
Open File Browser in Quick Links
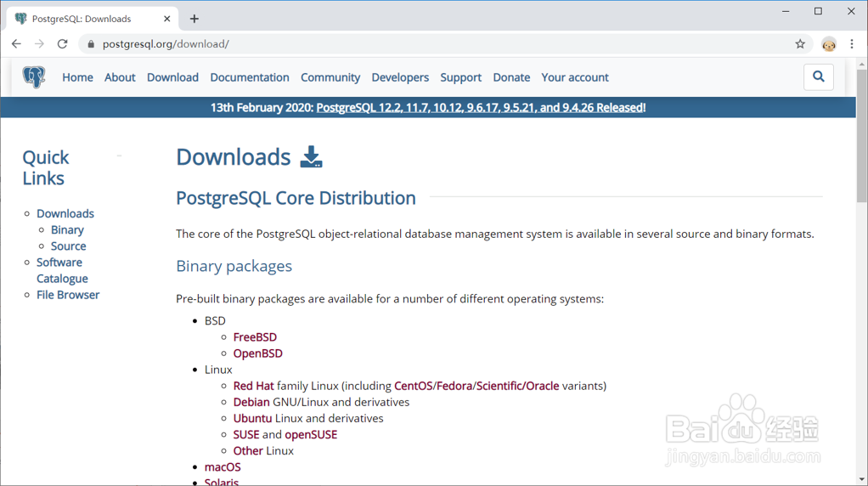pyautogui.click(x=68, y=295)
